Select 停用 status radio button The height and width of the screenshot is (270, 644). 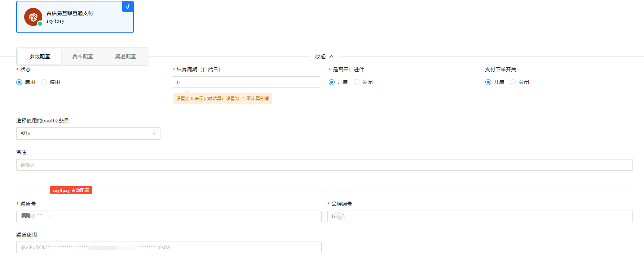(x=44, y=82)
